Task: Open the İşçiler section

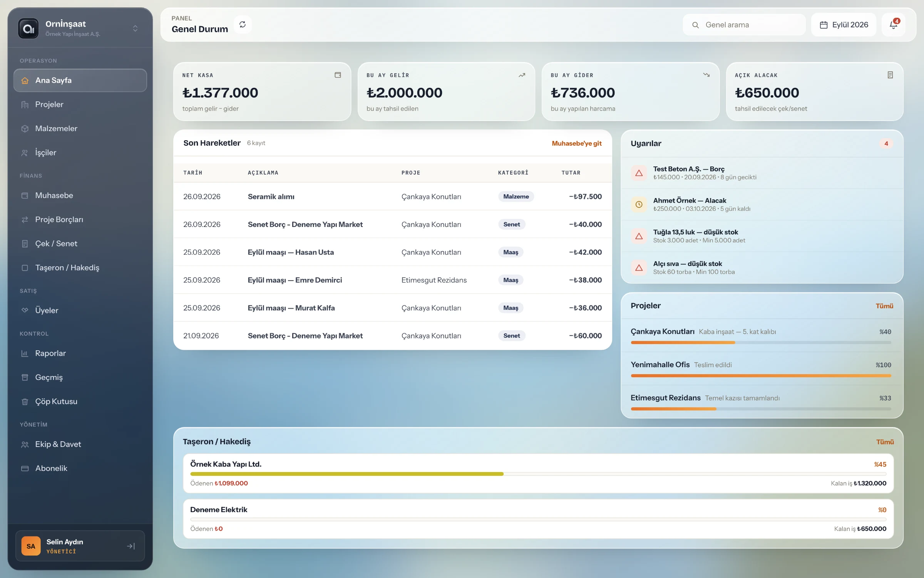Action: (x=80, y=153)
